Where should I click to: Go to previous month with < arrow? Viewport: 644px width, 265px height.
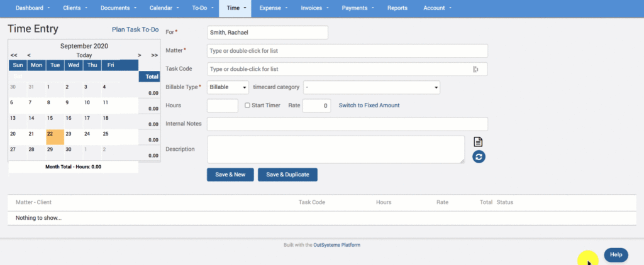[28, 55]
